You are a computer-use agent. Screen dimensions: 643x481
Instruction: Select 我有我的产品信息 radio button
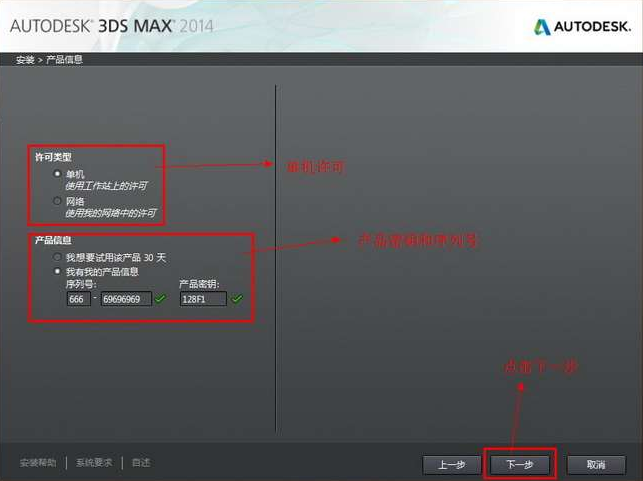pyautogui.click(x=57, y=271)
